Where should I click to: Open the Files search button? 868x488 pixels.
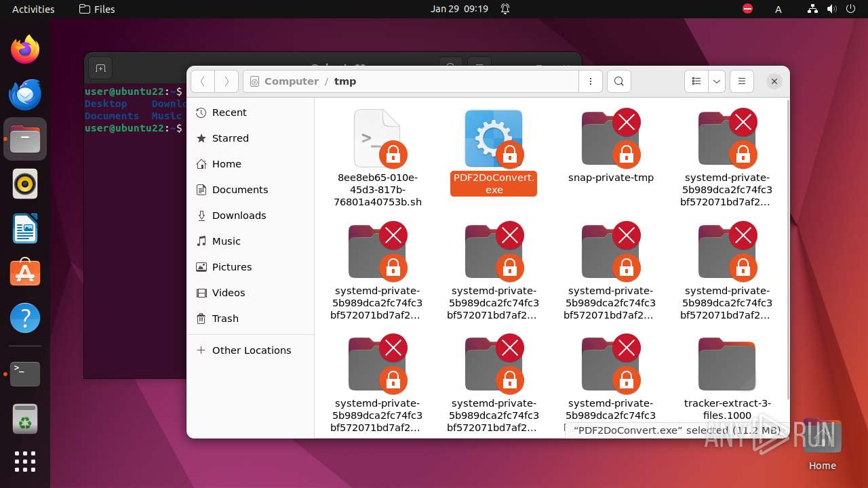pyautogui.click(x=618, y=81)
